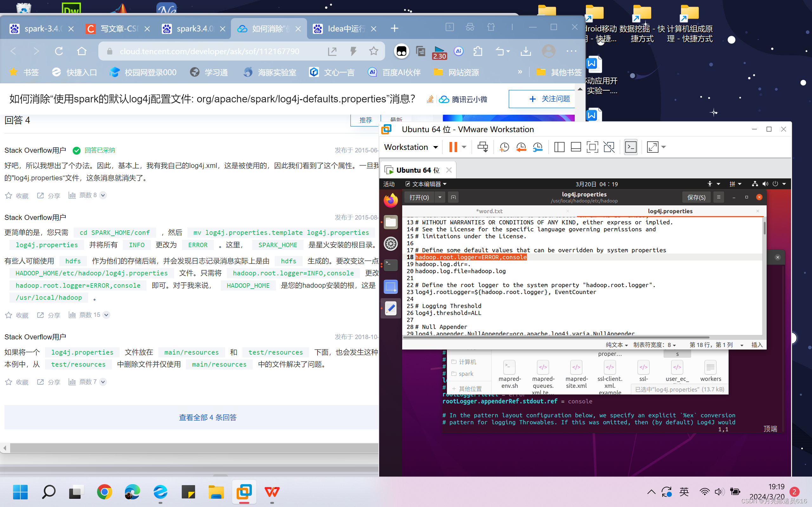The height and width of the screenshot is (507, 812).
Task: Open the VMware snapshot manager
Action: (x=538, y=147)
